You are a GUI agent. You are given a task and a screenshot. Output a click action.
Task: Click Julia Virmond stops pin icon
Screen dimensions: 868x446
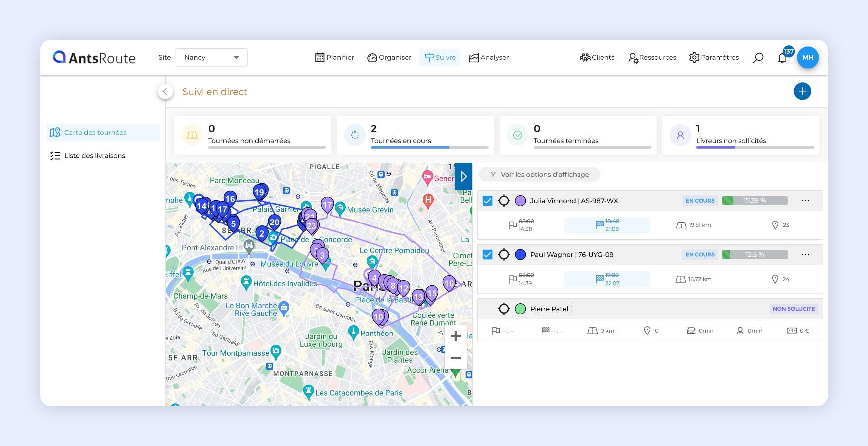[775, 225]
